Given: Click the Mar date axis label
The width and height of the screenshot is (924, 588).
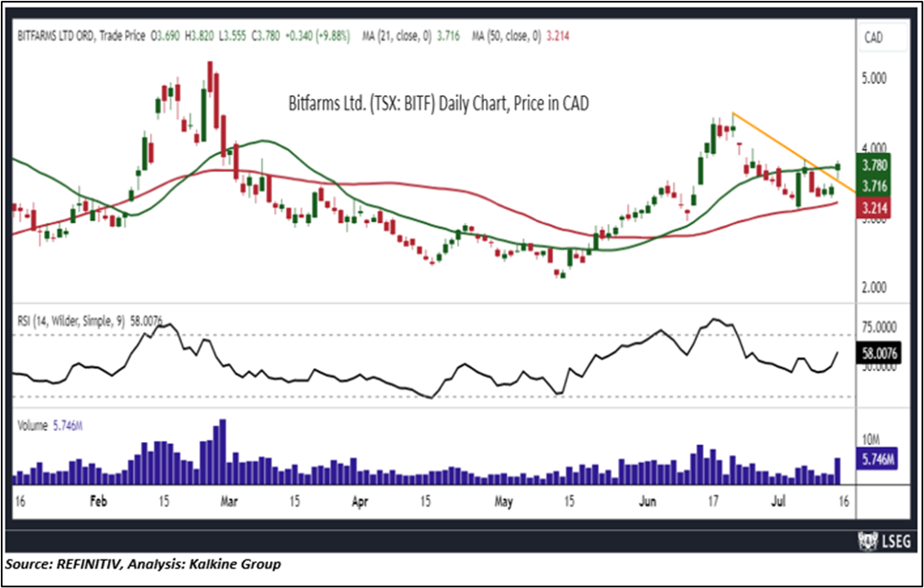Looking at the screenshot, I should point(228,501).
